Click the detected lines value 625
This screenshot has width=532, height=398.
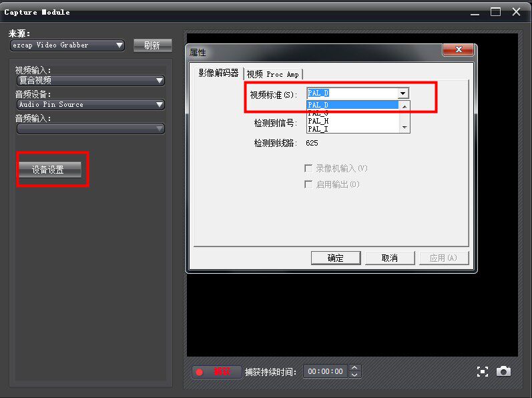coord(312,143)
